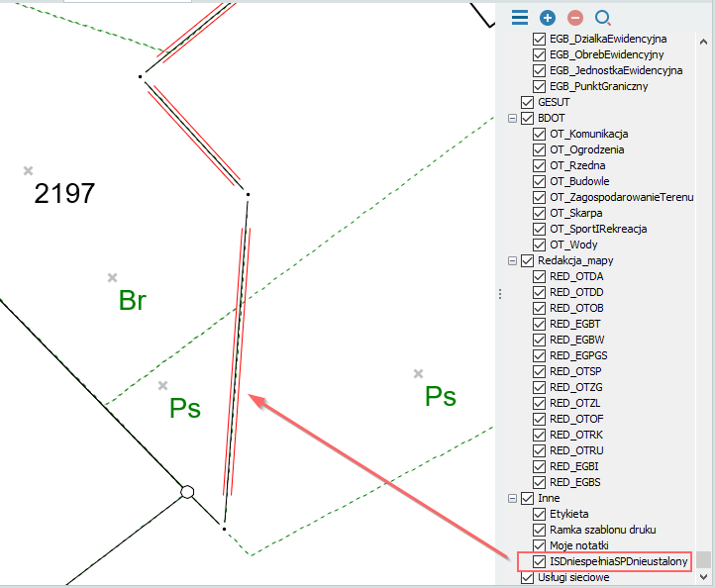Click the circle node on the map
The height and width of the screenshot is (588, 715).
(186, 491)
